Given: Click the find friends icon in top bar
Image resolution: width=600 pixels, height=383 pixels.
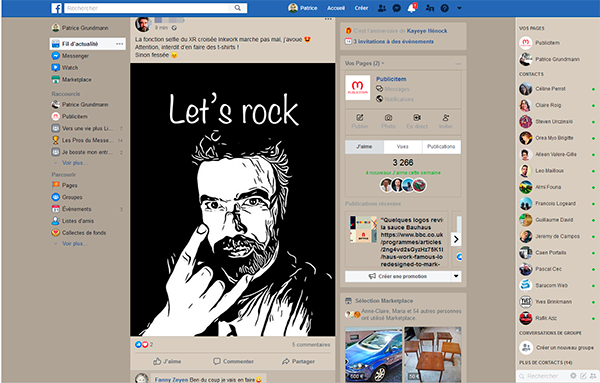Looking at the screenshot, I should point(430,8).
